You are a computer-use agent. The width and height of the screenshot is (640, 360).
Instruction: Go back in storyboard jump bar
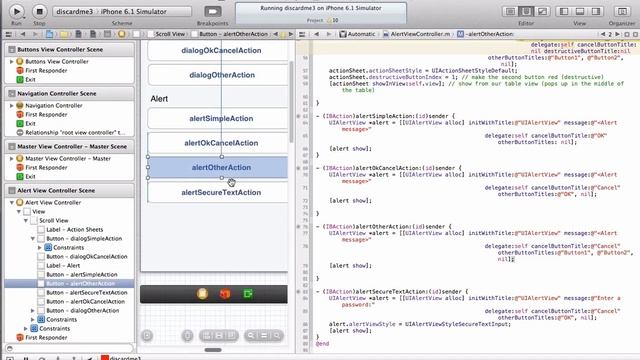[23, 34]
